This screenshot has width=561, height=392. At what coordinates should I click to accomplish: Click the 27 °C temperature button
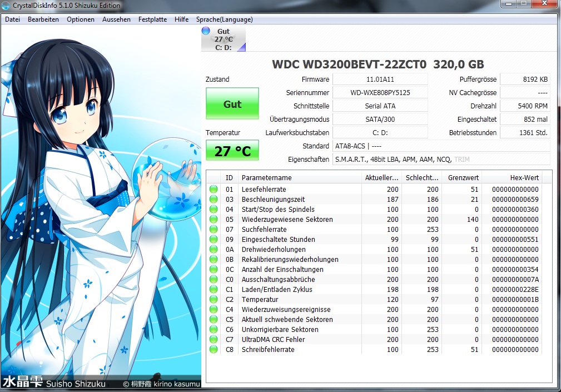click(232, 151)
